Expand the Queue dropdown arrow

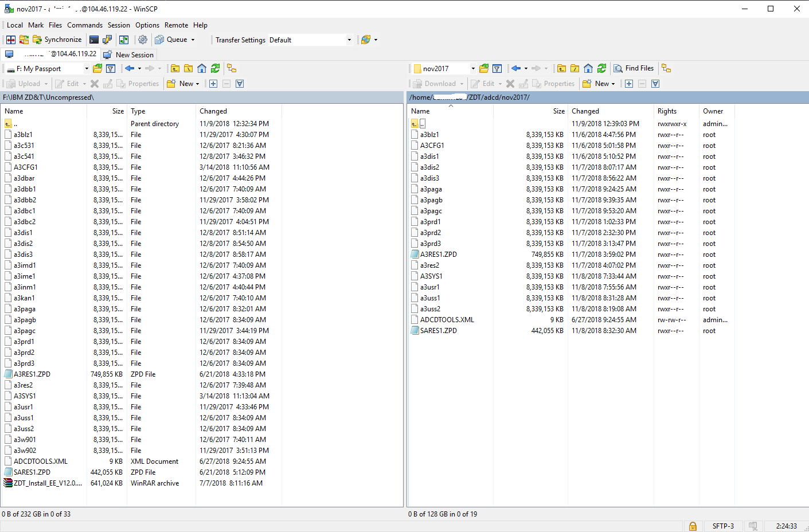tap(193, 40)
